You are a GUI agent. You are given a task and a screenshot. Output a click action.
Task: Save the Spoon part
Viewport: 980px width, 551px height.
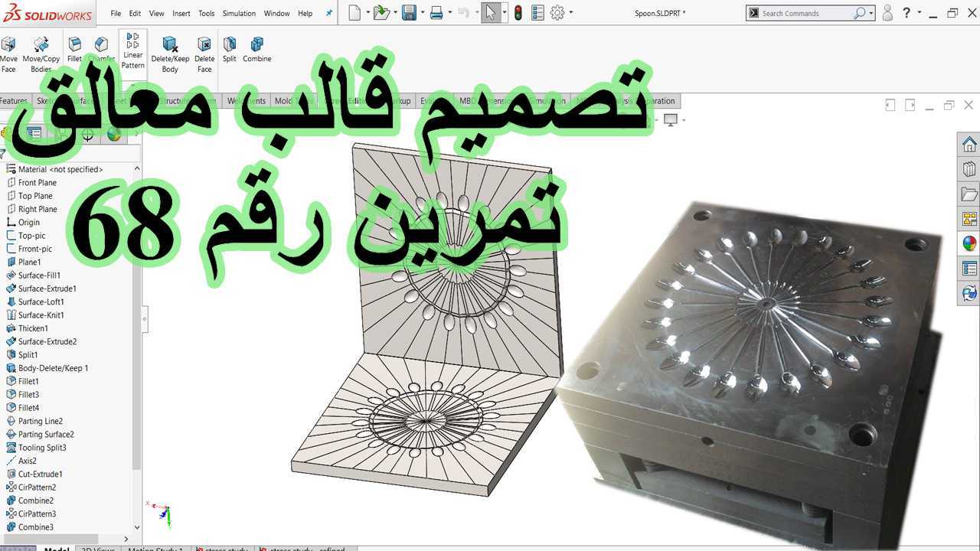tap(409, 13)
